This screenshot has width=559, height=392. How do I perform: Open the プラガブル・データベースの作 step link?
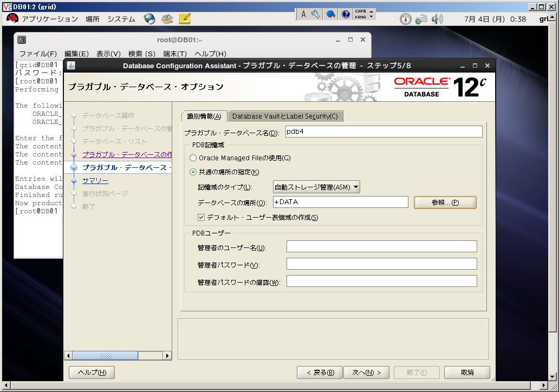click(x=127, y=155)
